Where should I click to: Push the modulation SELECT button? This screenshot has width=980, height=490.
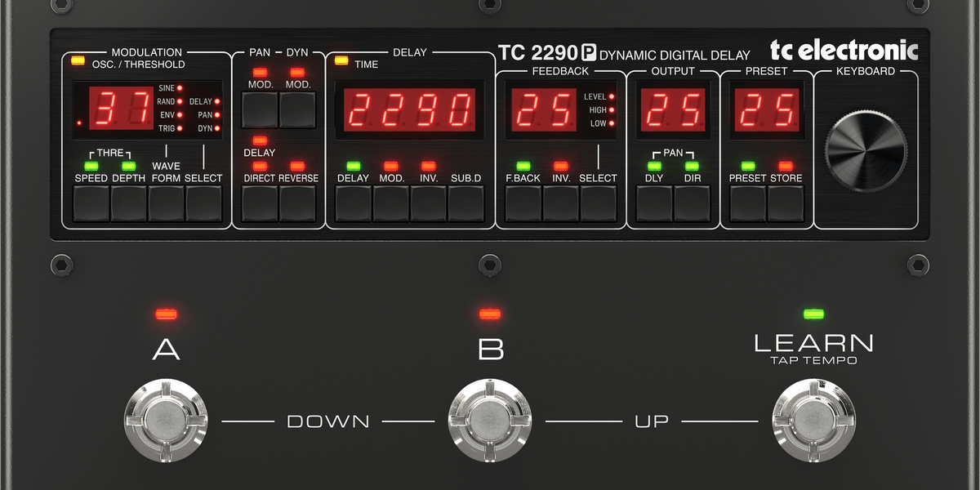(x=204, y=203)
